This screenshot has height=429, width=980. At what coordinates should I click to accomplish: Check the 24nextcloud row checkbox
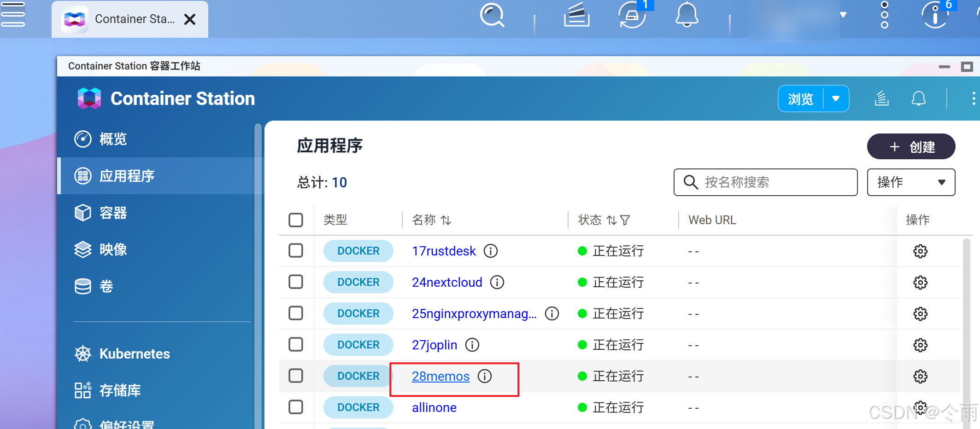[x=296, y=282]
